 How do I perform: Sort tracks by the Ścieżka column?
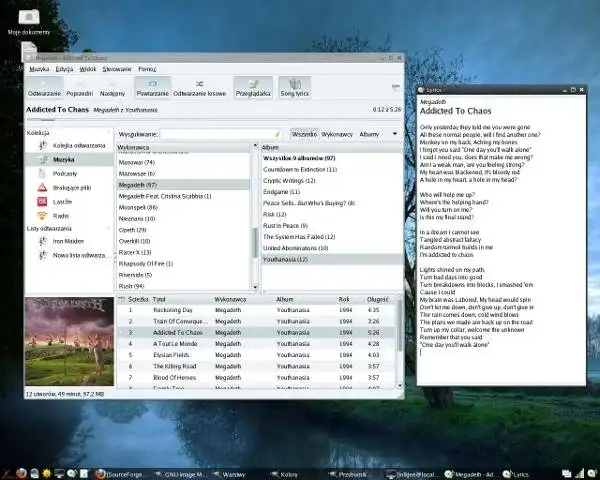(x=138, y=299)
